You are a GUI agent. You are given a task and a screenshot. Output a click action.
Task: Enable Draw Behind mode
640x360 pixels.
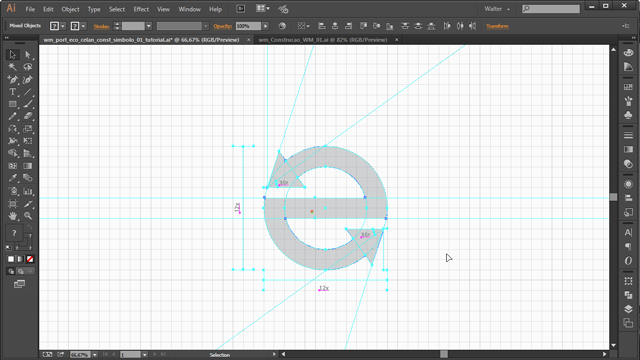click(20, 271)
